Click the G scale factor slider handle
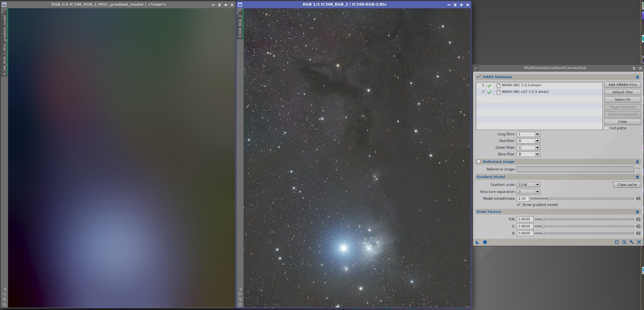 [x=543, y=226]
